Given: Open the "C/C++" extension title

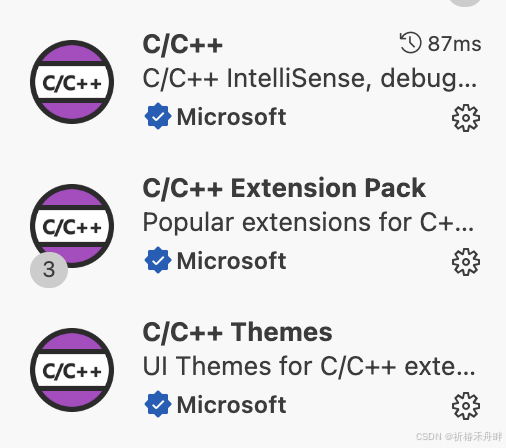Looking at the screenshot, I should [x=182, y=44].
